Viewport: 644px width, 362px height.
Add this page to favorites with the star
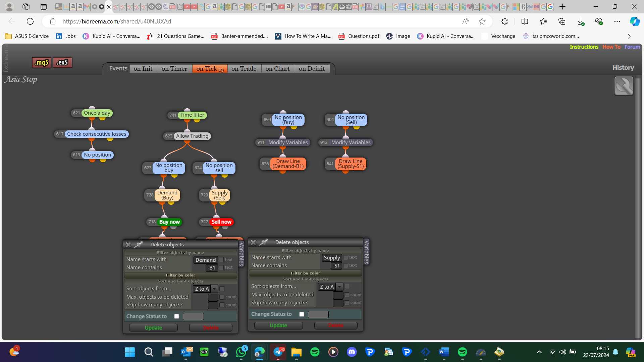pos(482,21)
